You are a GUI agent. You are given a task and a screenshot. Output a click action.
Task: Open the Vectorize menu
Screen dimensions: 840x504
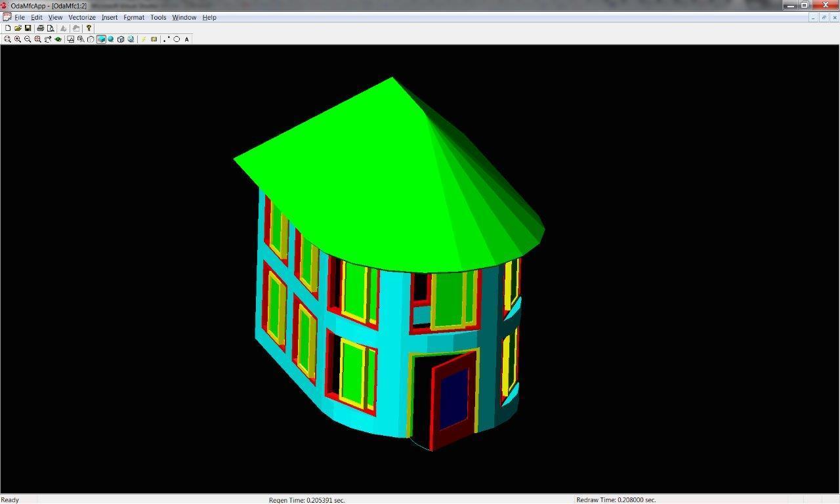click(81, 17)
